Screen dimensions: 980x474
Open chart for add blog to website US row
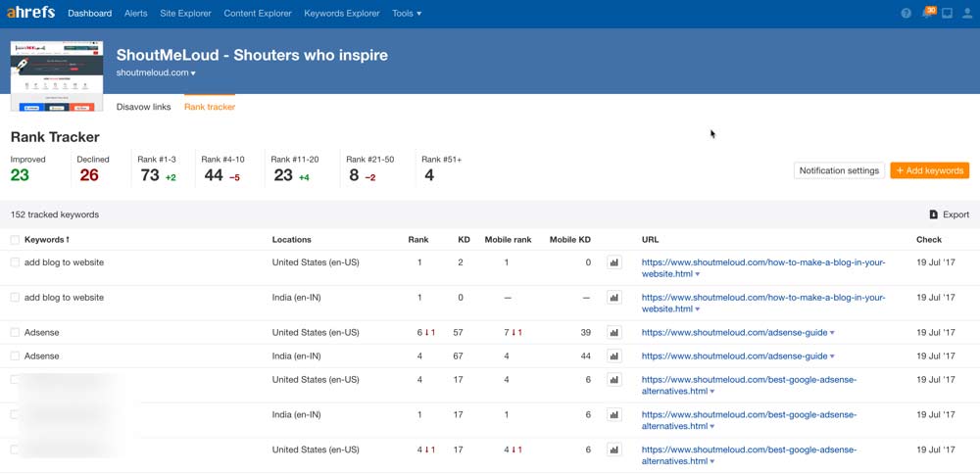[613, 262]
